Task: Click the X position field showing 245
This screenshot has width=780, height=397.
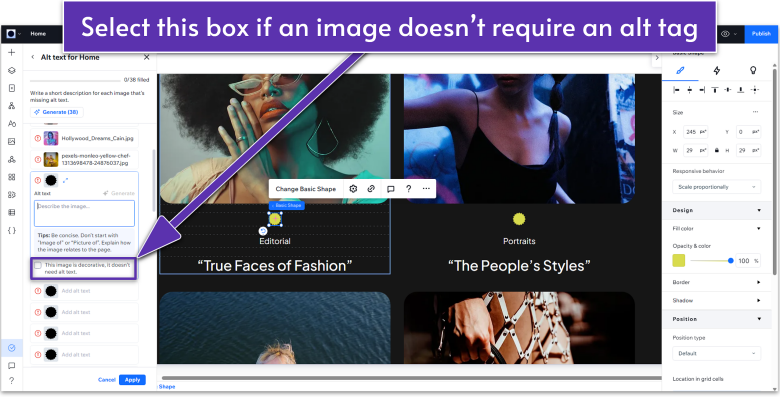Action: (x=695, y=132)
